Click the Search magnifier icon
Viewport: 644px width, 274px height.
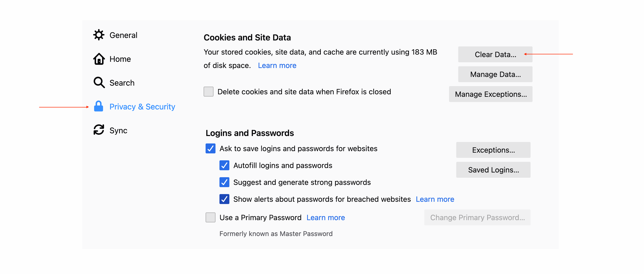99,83
